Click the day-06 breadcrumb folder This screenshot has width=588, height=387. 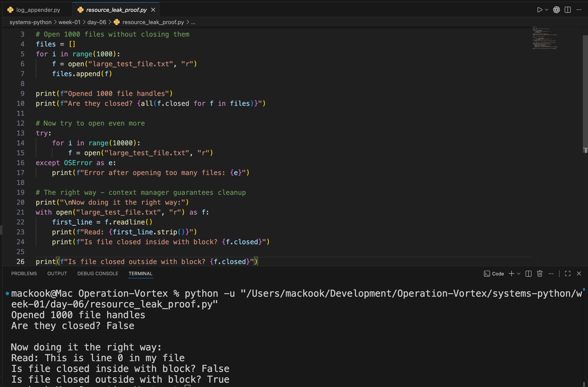click(x=96, y=22)
